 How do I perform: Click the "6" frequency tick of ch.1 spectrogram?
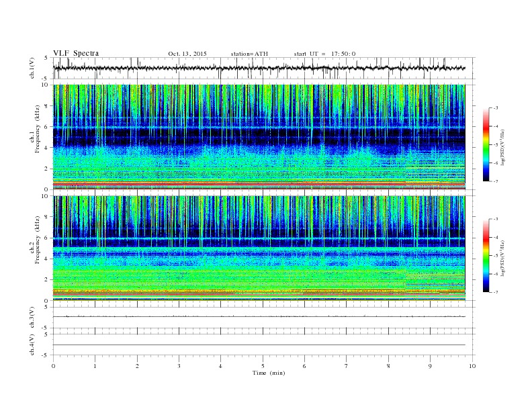coord(47,127)
